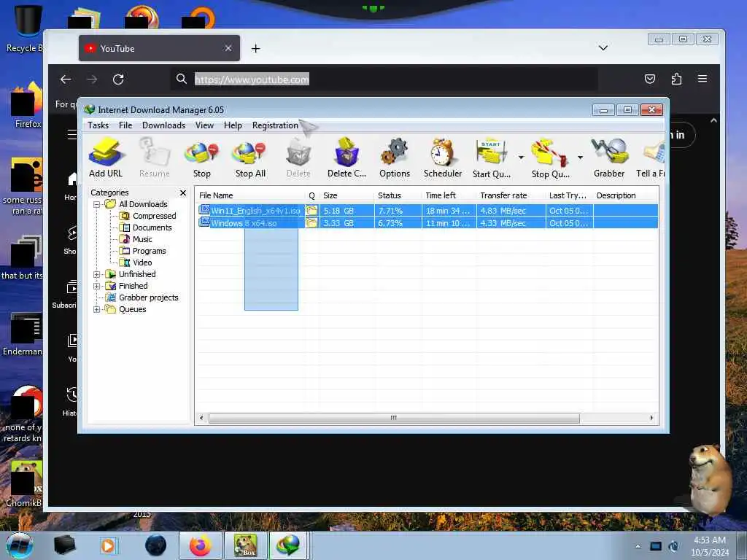
Task: Expand the Unfinished category
Action: point(97,274)
